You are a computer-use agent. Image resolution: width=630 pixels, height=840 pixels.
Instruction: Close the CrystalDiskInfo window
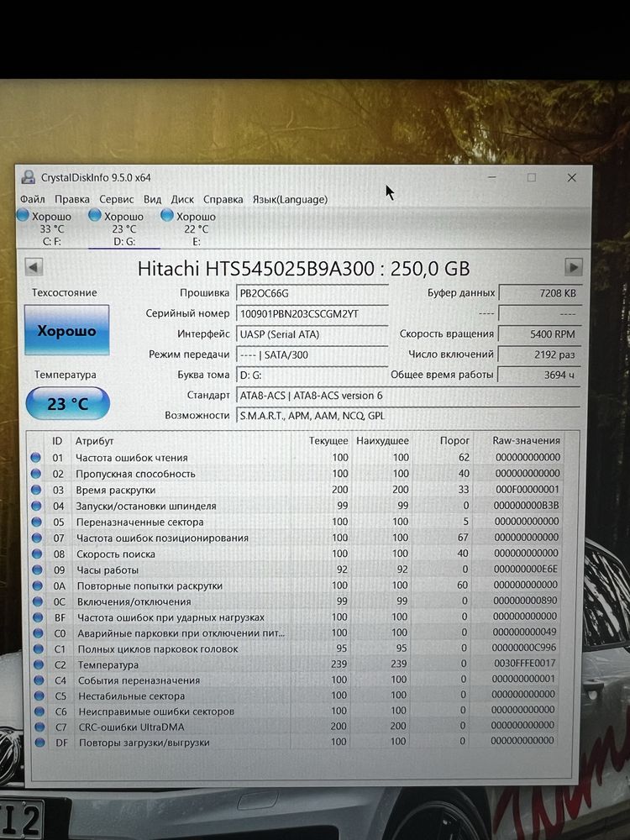pyautogui.click(x=571, y=177)
